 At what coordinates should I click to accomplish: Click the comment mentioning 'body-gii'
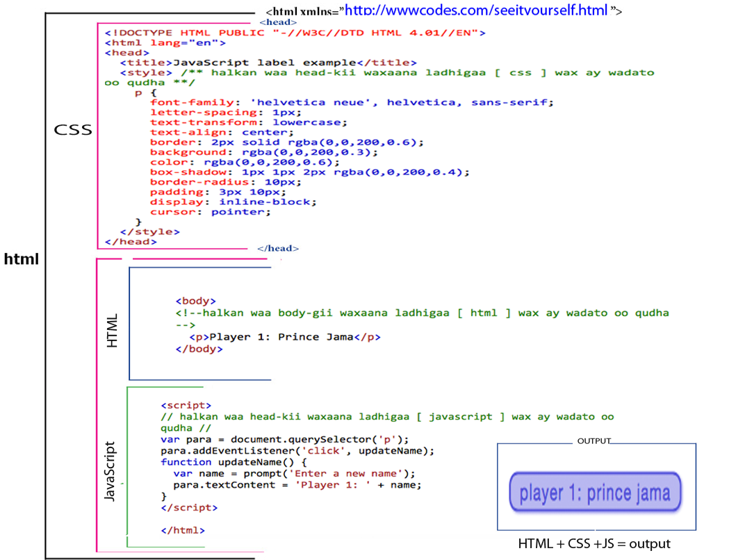click(422, 319)
